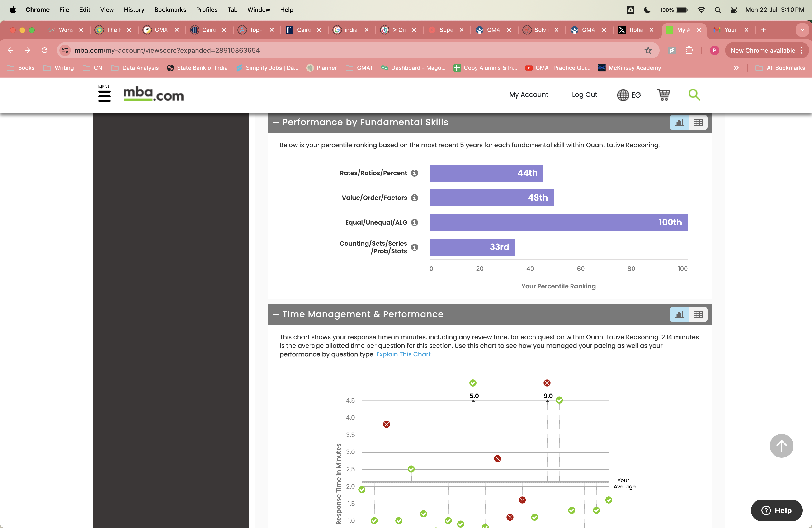The image size is (812, 528).
Task: Click the 100th percentile purple bar
Action: pyautogui.click(x=558, y=222)
